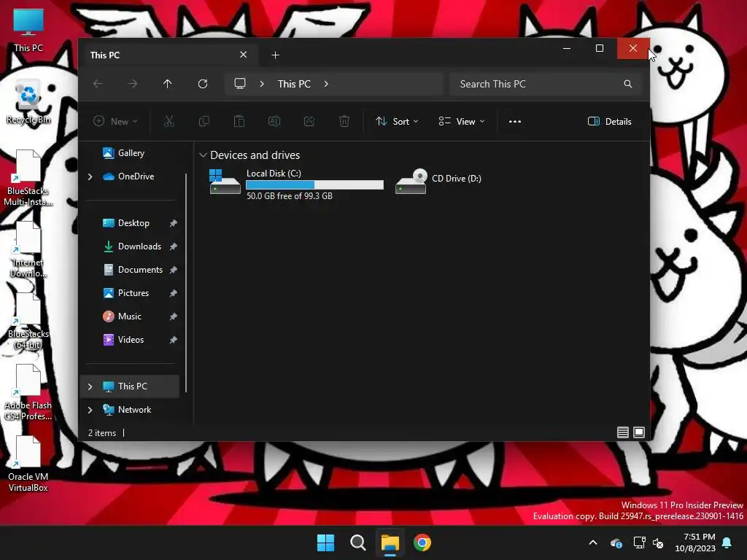The height and width of the screenshot is (560, 747).
Task: Expand the This PC tree node
Action: [x=90, y=386]
